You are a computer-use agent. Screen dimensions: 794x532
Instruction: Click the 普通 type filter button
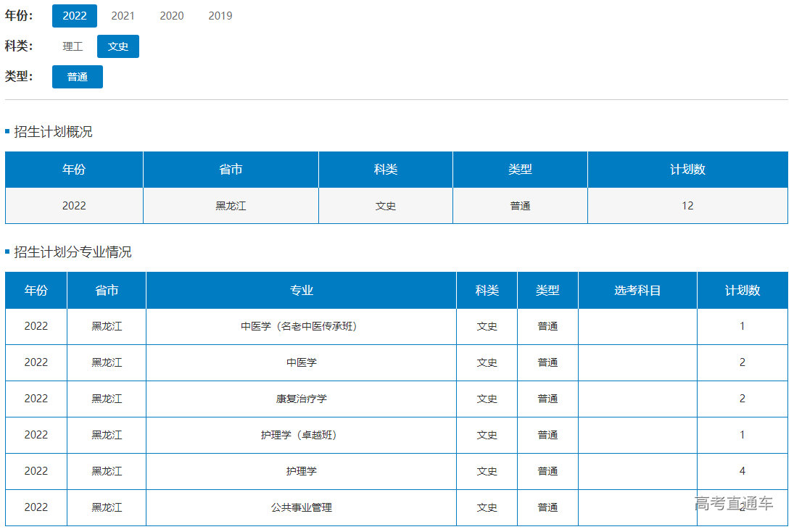coord(78,77)
